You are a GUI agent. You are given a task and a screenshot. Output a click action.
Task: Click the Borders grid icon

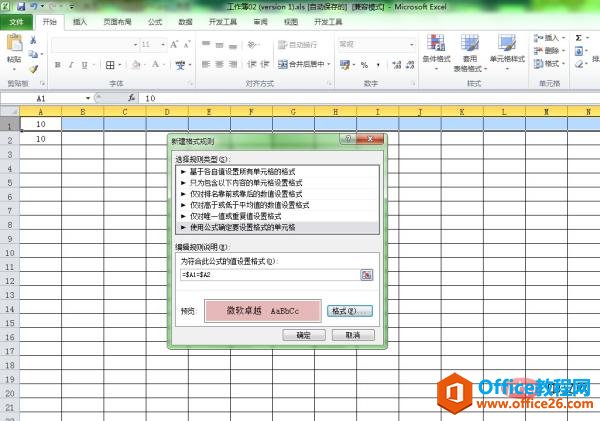[x=110, y=65]
